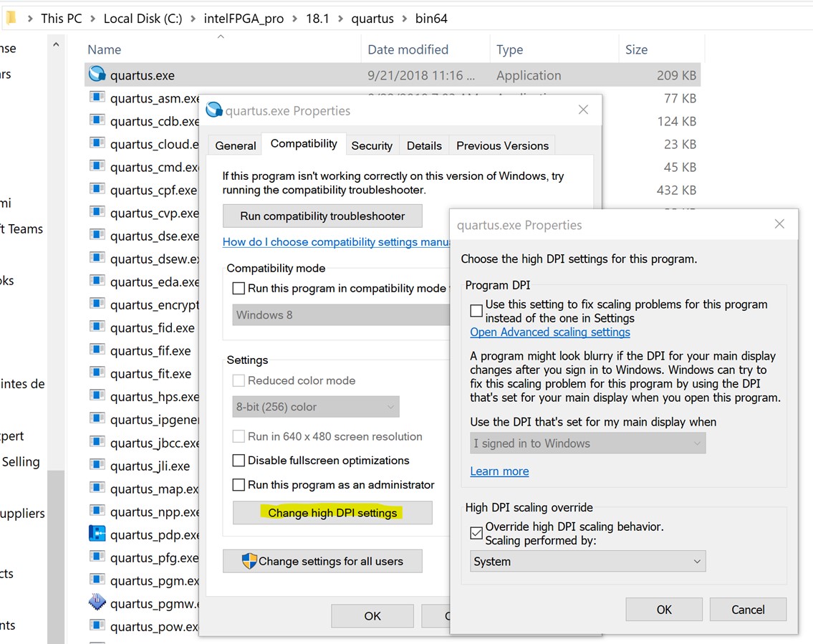Click the quartus_jbcc.exe file icon
The height and width of the screenshot is (644, 813).
[x=97, y=442]
